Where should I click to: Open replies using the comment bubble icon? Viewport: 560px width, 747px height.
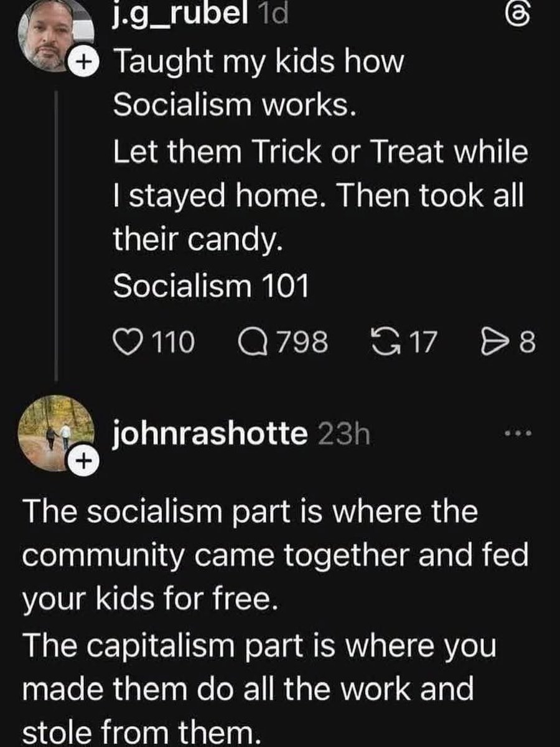(x=252, y=341)
